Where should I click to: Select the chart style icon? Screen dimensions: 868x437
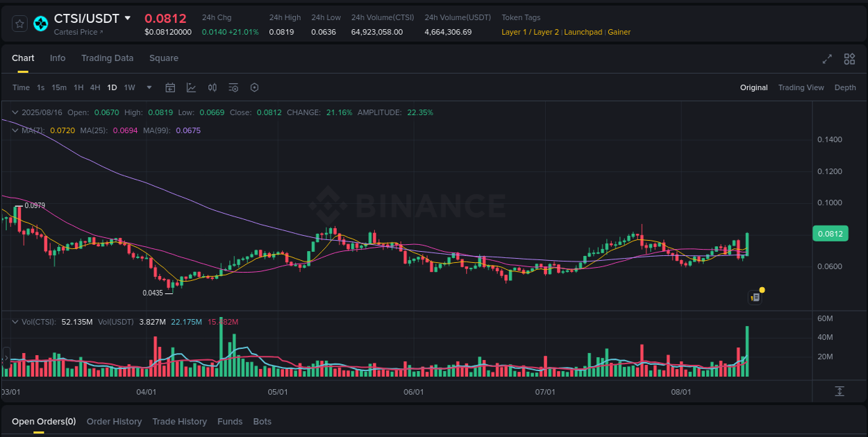[191, 87]
